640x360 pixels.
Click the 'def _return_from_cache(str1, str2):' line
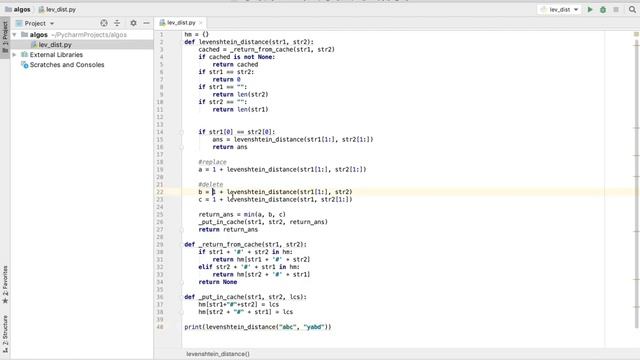pyautogui.click(x=245, y=244)
